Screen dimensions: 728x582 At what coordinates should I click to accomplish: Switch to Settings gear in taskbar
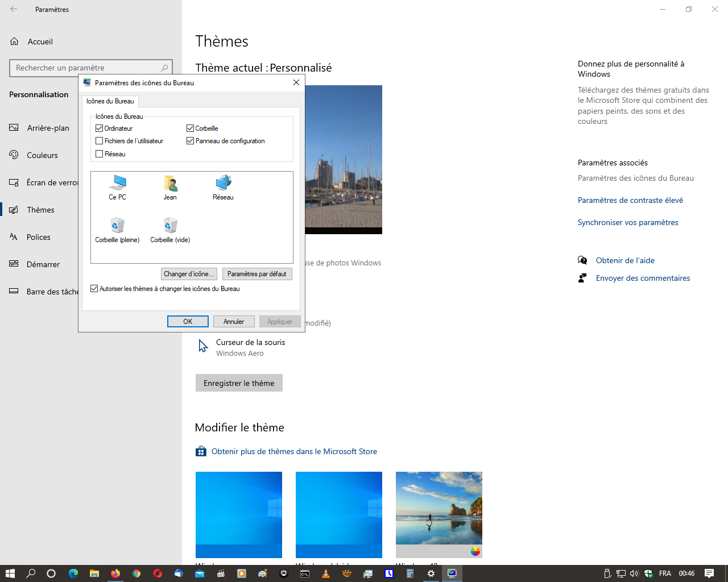coord(431,573)
